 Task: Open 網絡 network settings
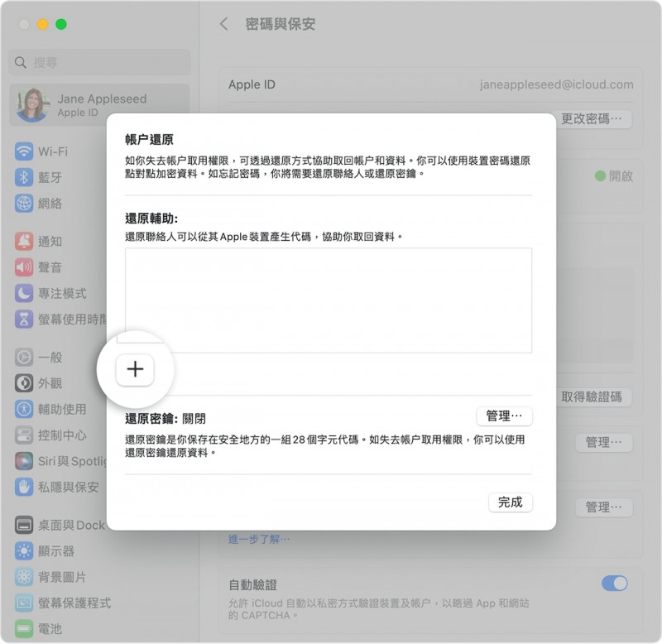49,204
